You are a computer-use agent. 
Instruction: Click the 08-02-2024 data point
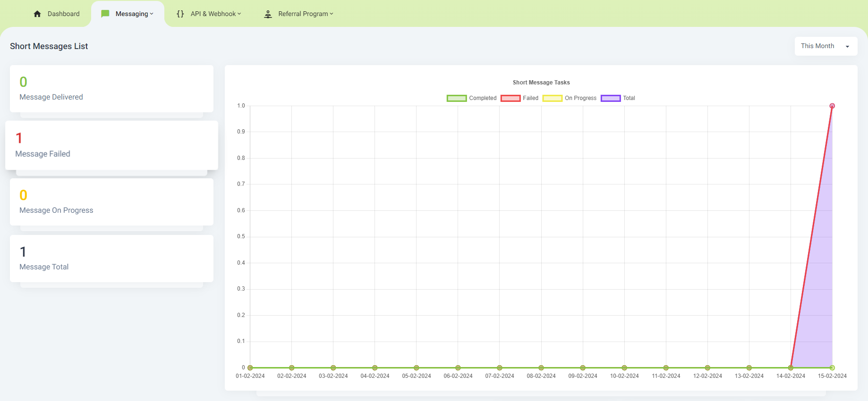(541, 368)
